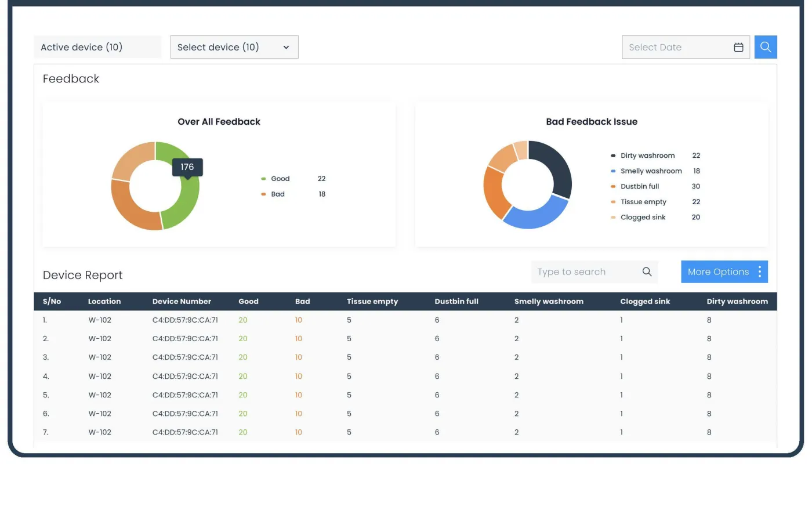
Task: Click the More Options button label
Action: [x=718, y=272]
